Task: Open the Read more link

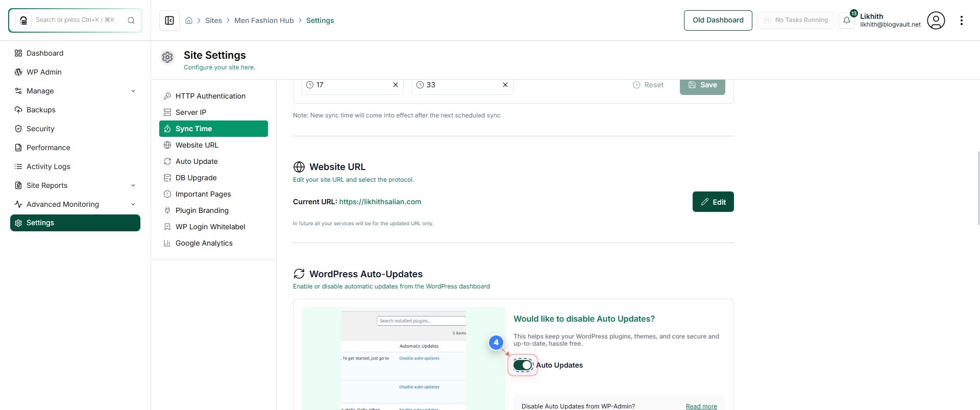Action: [x=701, y=406]
